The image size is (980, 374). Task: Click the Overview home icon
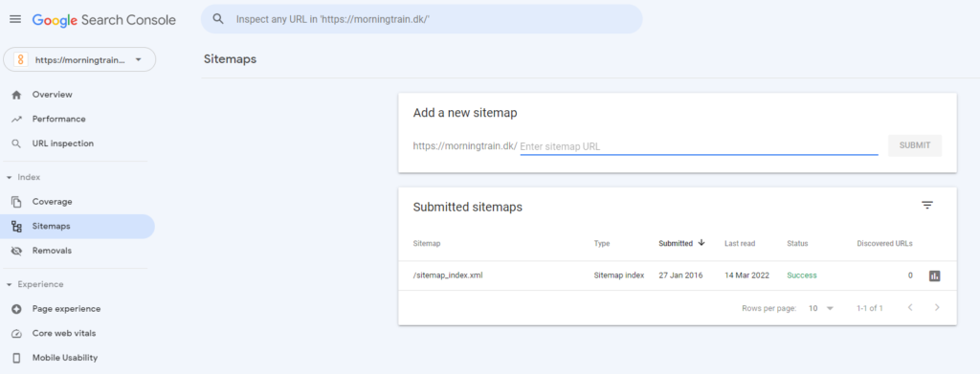[17, 95]
